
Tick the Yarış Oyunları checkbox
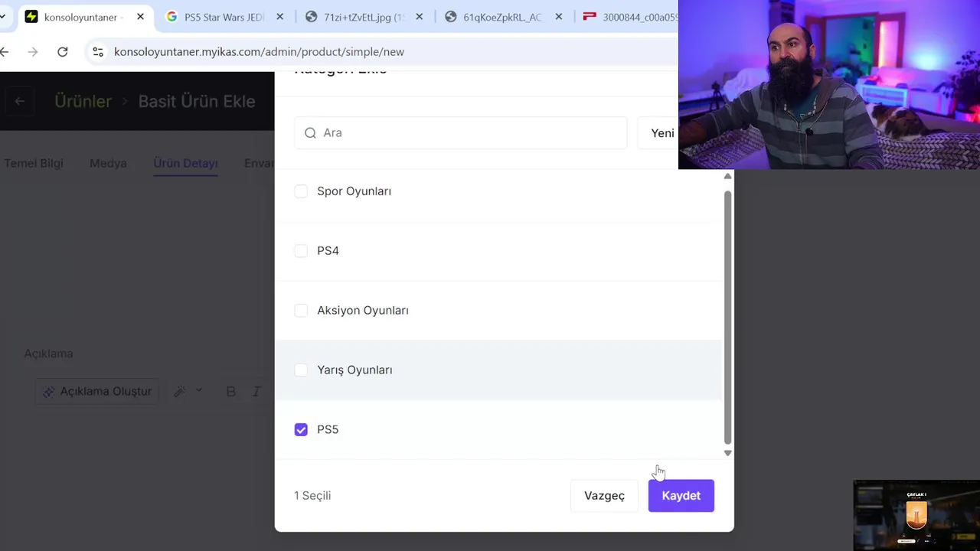click(301, 370)
